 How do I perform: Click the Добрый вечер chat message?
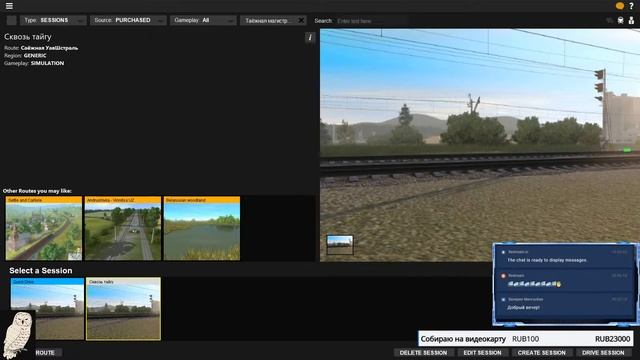[523, 307]
